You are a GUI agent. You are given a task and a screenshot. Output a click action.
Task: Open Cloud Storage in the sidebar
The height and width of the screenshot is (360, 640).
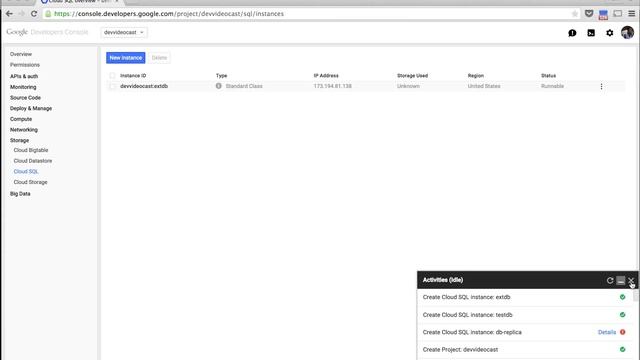pos(31,182)
